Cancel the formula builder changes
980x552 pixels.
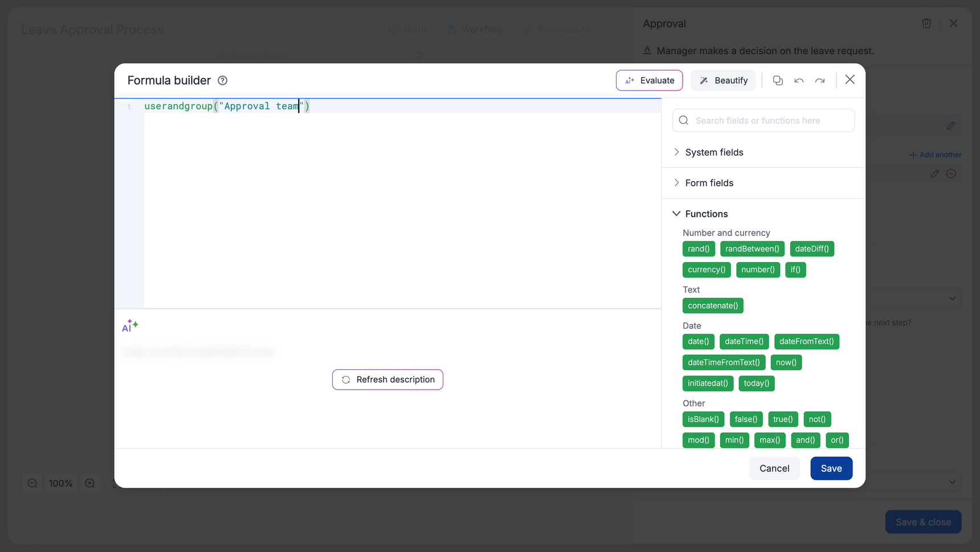pos(774,468)
